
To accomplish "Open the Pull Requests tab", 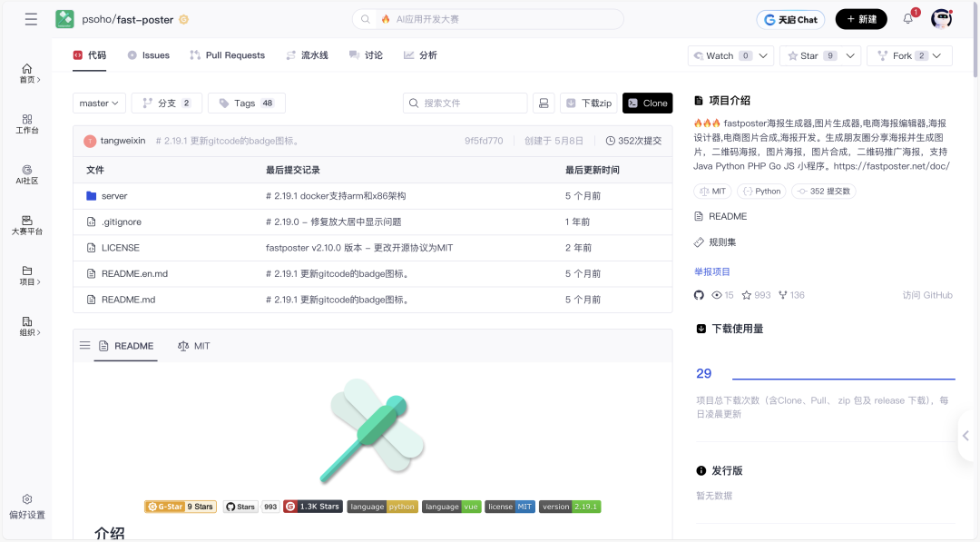I will click(x=228, y=55).
